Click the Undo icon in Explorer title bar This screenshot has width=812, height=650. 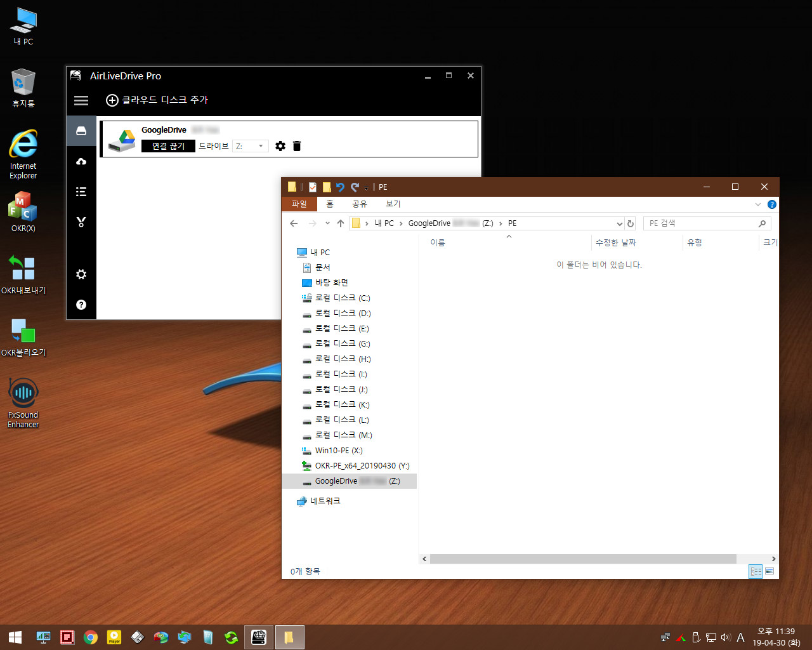[340, 187]
